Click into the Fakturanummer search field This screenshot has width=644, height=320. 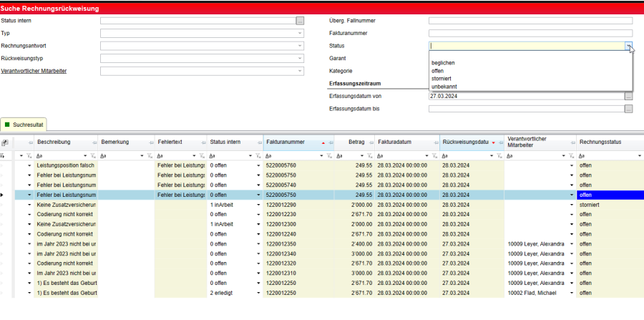click(x=530, y=34)
